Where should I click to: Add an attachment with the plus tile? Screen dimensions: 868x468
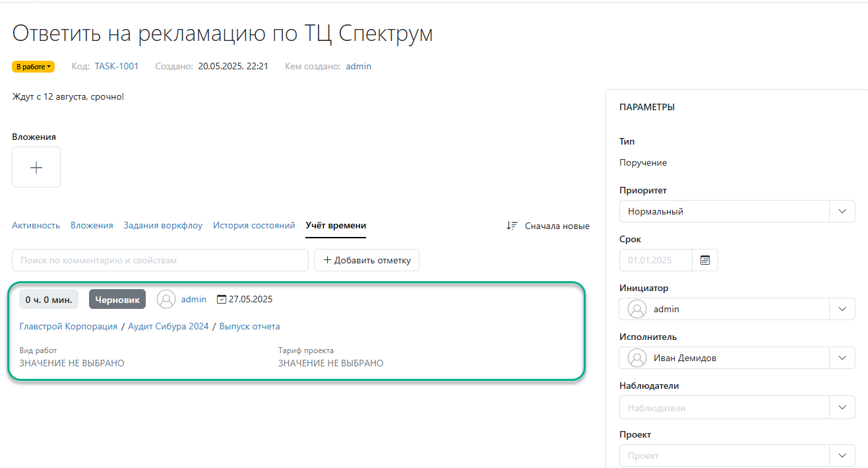pos(36,167)
